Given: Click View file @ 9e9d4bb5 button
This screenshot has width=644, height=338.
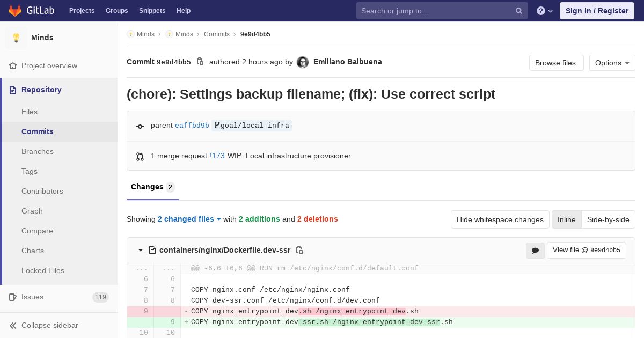Looking at the screenshot, I should click(586, 250).
